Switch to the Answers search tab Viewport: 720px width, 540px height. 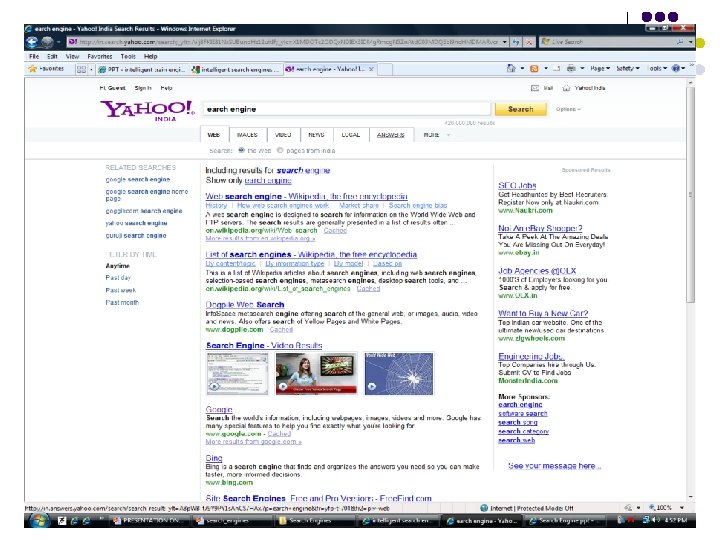(x=391, y=135)
